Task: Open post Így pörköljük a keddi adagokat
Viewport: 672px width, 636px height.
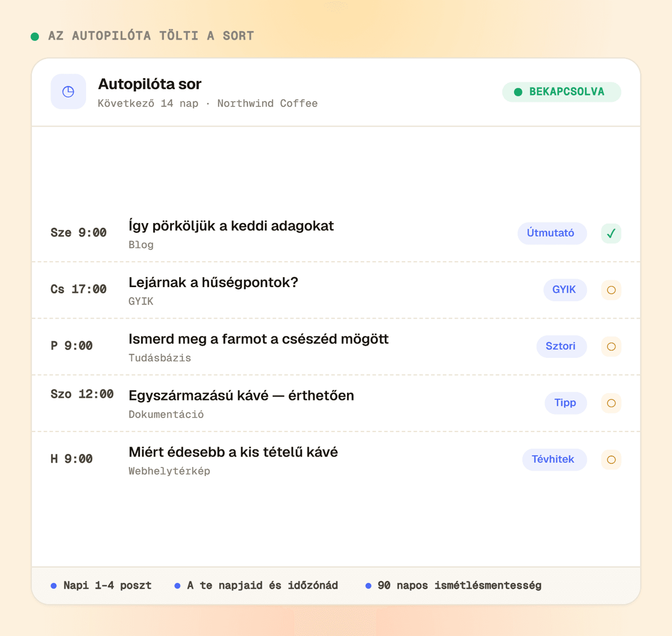Action: pyautogui.click(x=231, y=226)
